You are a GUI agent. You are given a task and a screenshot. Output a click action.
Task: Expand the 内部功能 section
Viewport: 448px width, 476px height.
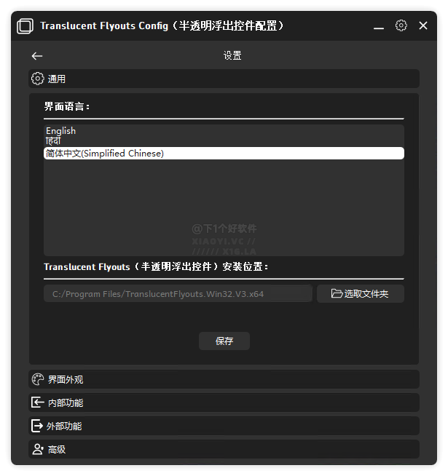click(x=224, y=402)
